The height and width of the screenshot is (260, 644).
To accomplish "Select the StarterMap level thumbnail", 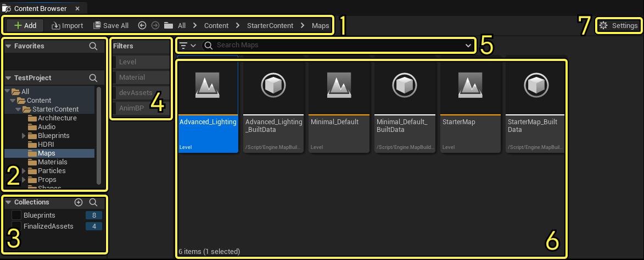I will [x=471, y=107].
